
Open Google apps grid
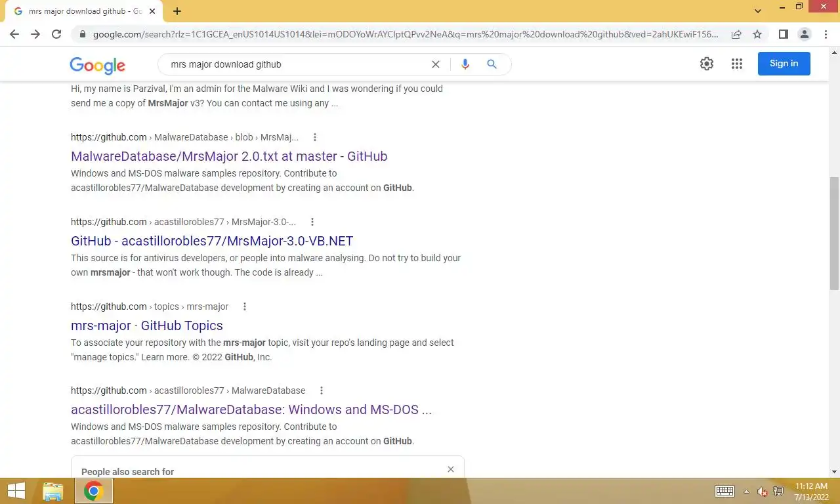point(737,64)
